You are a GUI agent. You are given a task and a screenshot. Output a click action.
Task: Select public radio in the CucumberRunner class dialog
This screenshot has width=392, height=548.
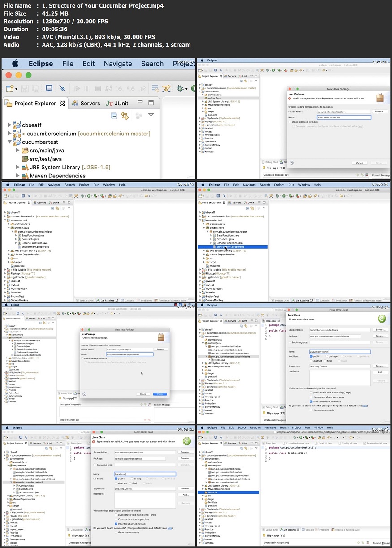coord(311,356)
